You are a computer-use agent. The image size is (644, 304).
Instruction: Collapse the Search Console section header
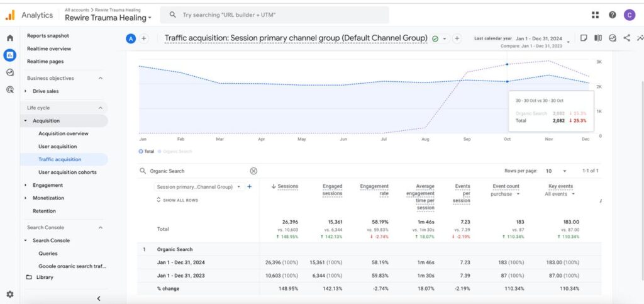[101, 228]
